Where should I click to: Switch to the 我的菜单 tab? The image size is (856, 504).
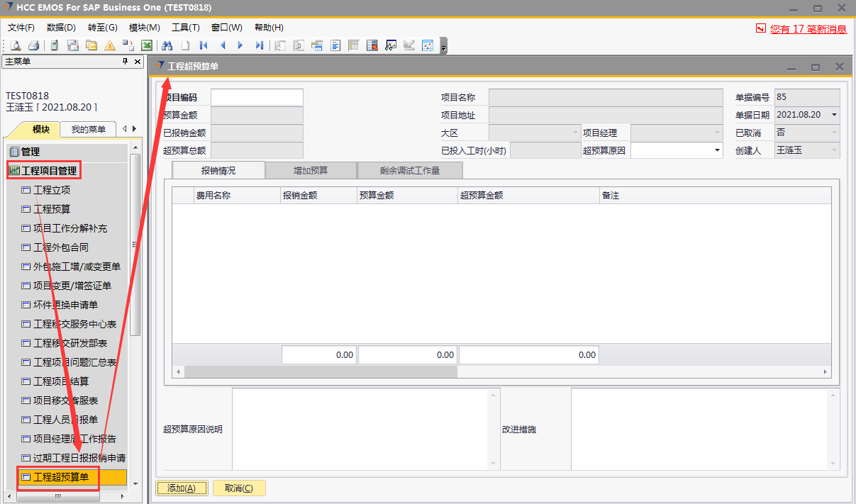pyautogui.click(x=88, y=129)
